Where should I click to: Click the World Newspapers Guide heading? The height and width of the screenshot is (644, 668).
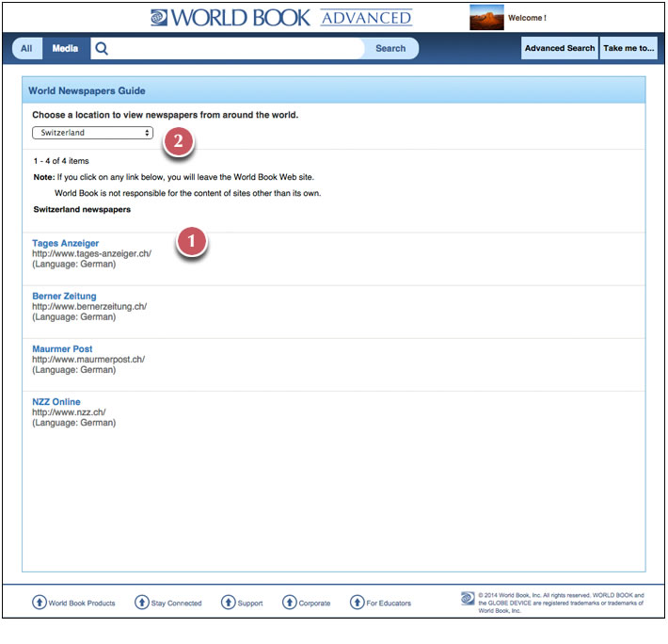[87, 90]
